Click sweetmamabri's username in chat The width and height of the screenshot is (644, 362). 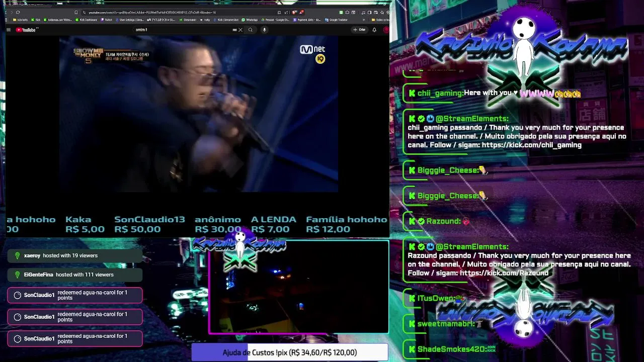(x=446, y=324)
